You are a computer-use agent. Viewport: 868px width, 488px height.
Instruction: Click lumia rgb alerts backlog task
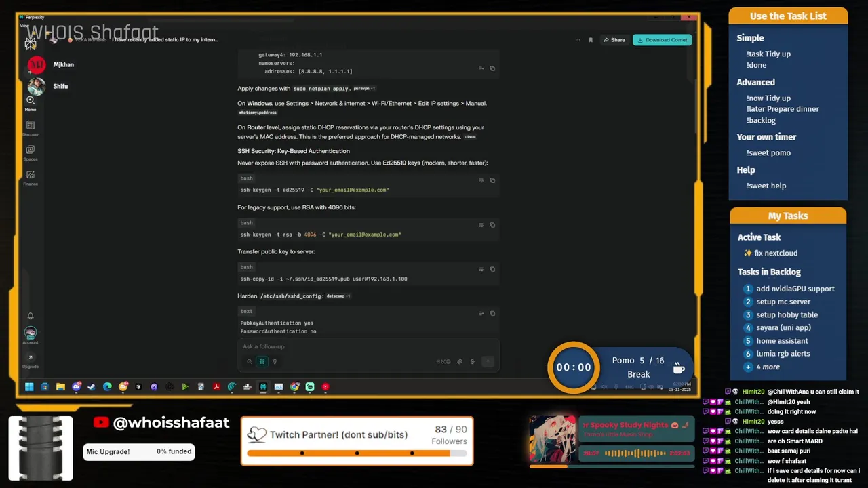[783, 354]
